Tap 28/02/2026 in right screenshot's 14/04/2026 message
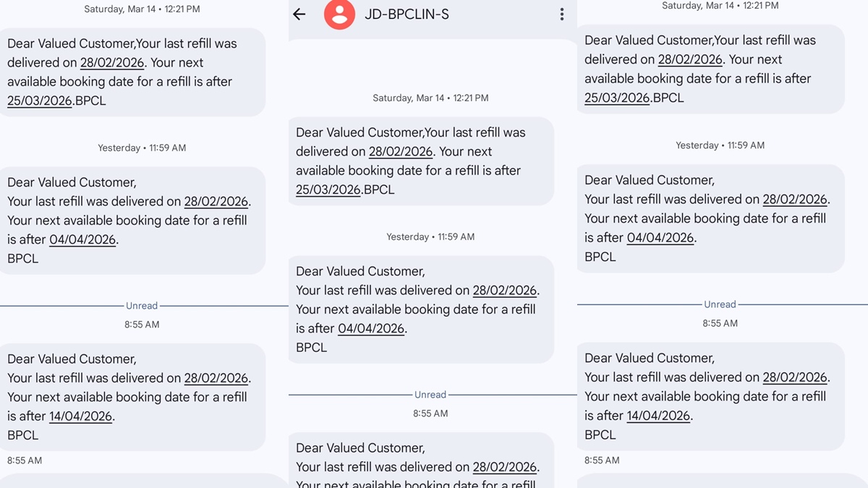Screen dimensions: 868x488 (794, 377)
